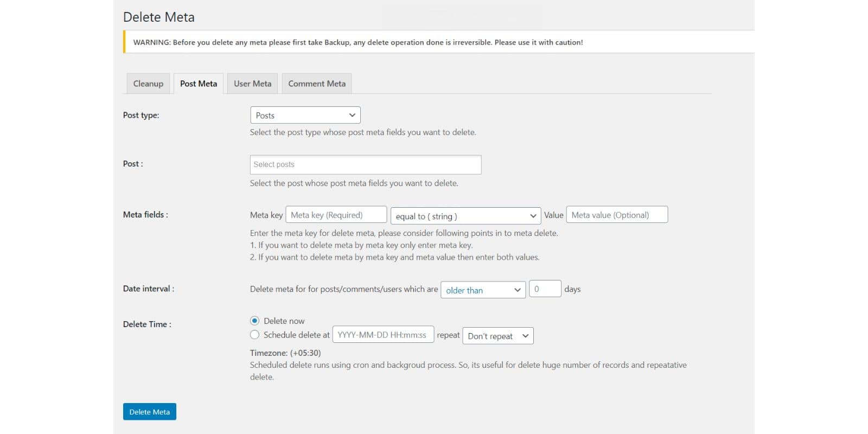868x434 pixels.
Task: Open the 'equal to ( string )' operator dropdown
Action: click(465, 216)
